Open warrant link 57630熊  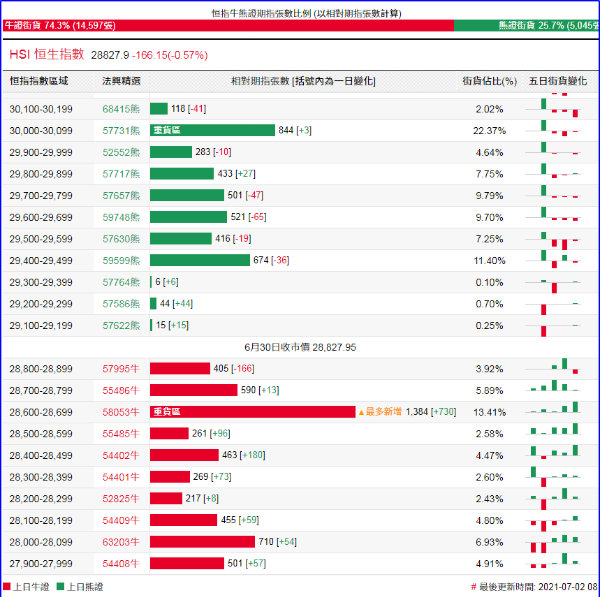[121, 239]
